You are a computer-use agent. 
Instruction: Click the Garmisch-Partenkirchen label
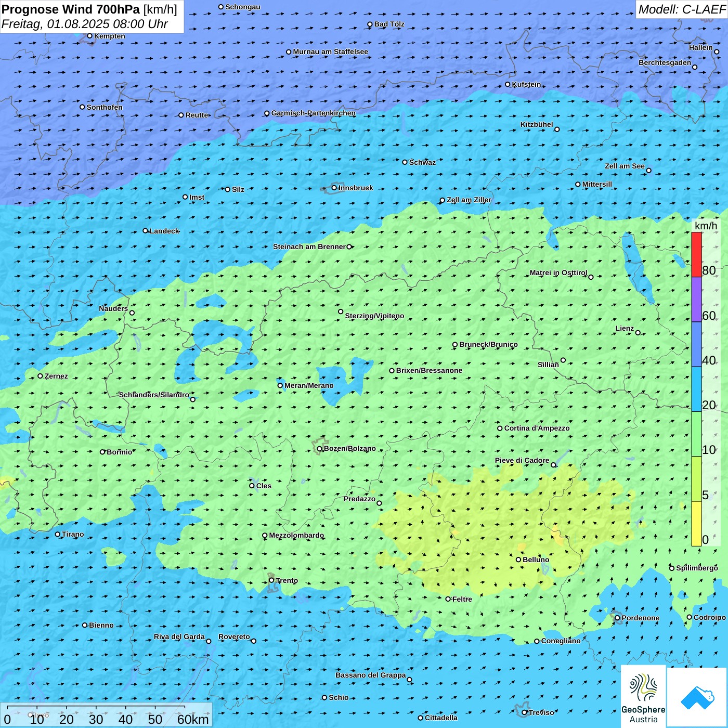313,113
